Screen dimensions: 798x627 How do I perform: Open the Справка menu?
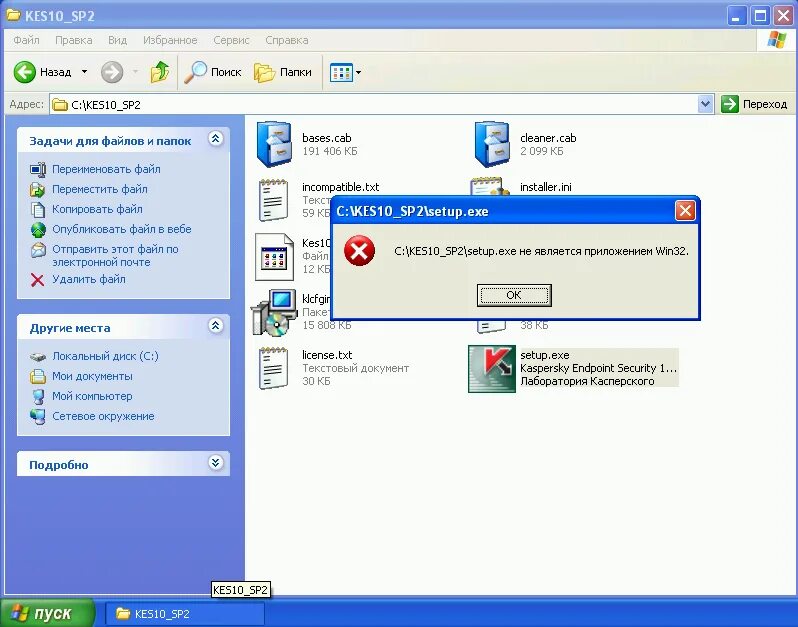(287, 40)
